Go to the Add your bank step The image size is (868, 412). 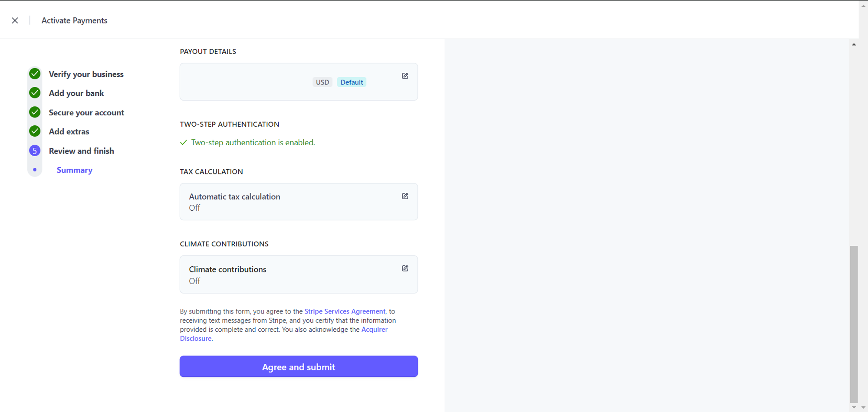click(x=76, y=93)
